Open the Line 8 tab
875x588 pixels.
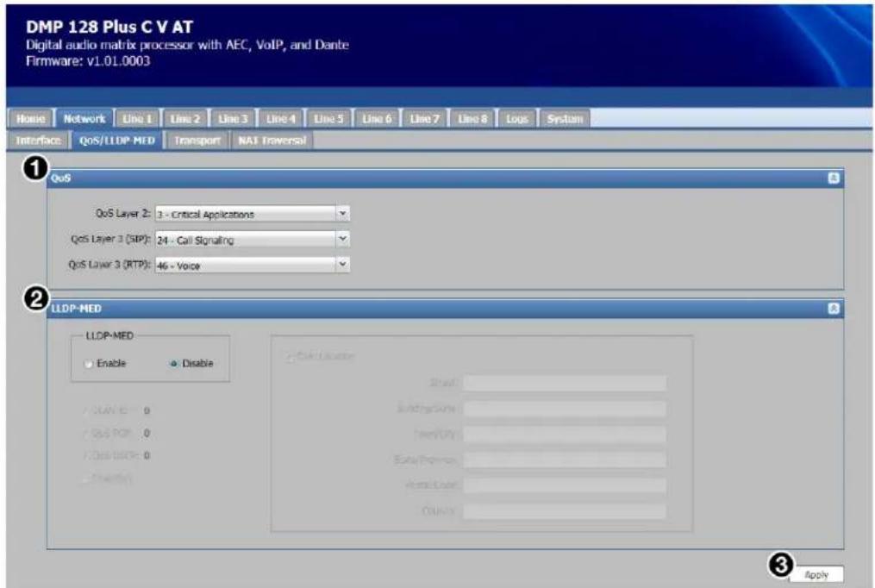tap(472, 118)
